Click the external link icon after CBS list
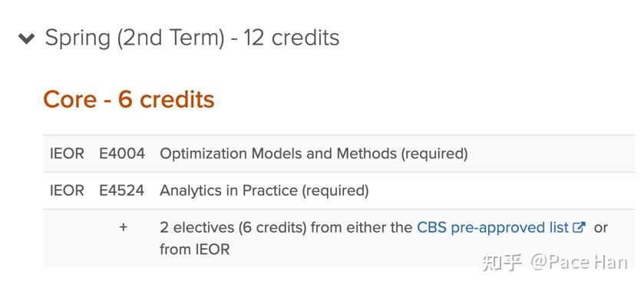Screen dimensions: 644x288 [x=580, y=227]
